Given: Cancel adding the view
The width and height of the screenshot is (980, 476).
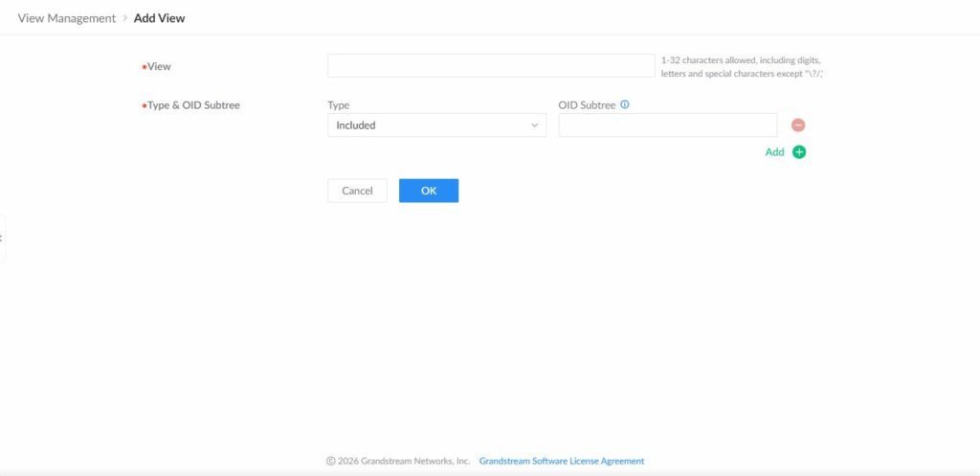Looking at the screenshot, I should 357,191.
